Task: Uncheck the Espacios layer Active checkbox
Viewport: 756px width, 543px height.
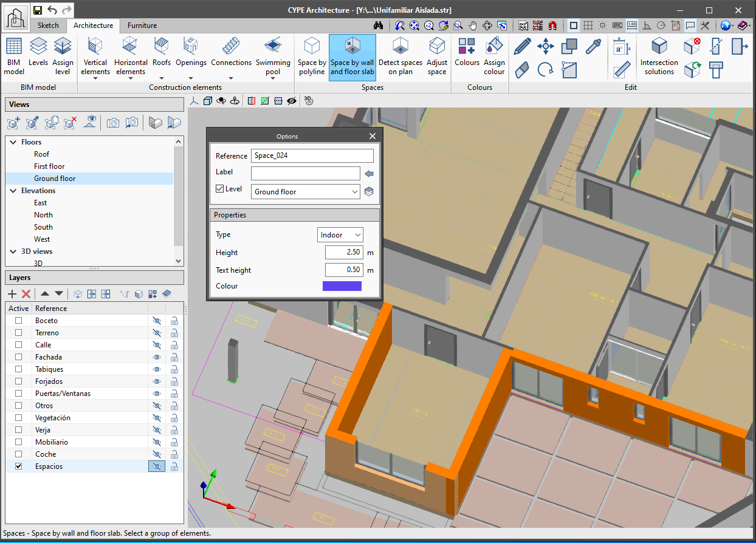Action: (x=18, y=466)
